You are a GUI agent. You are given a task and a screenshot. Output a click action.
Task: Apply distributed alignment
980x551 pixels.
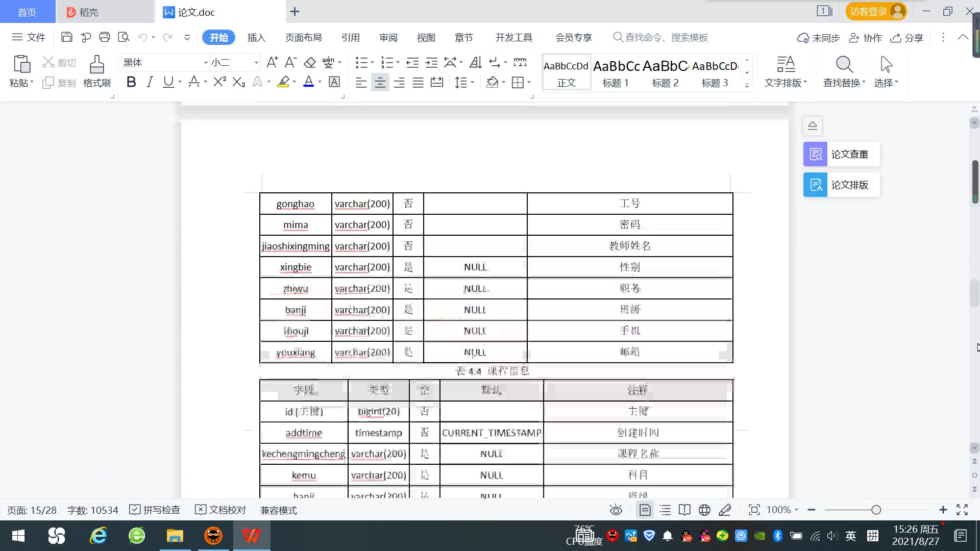click(x=437, y=82)
